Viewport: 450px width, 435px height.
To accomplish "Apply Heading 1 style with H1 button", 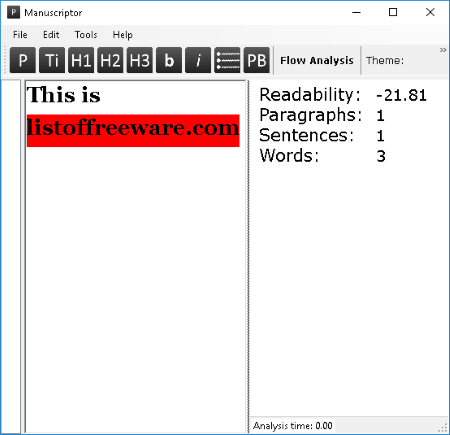I will pyautogui.click(x=81, y=60).
